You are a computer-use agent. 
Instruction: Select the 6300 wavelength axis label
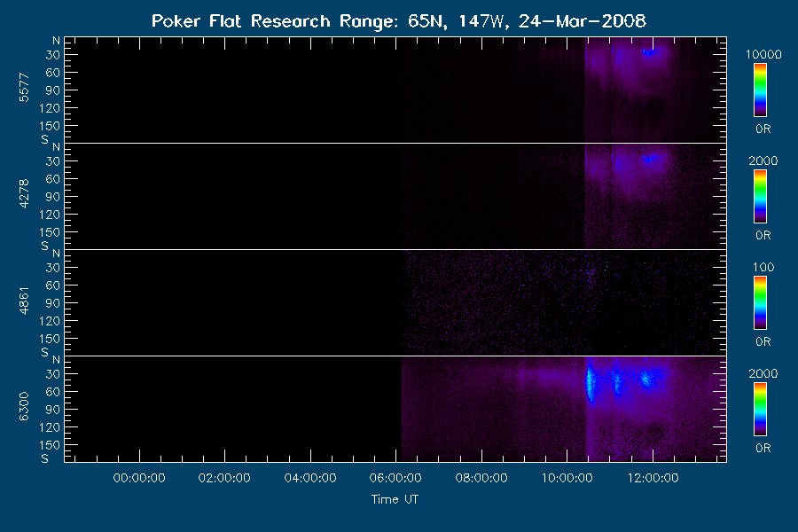pos(24,407)
